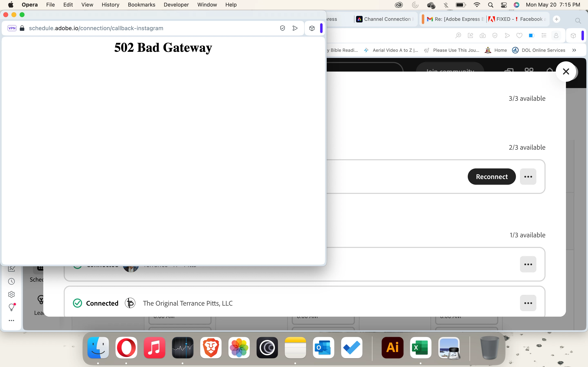Open Opera sidebar History clock icon
The width and height of the screenshot is (588, 367).
tap(11, 281)
